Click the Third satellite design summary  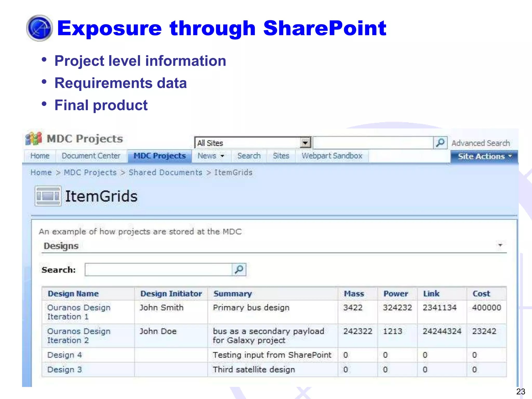[254, 369]
